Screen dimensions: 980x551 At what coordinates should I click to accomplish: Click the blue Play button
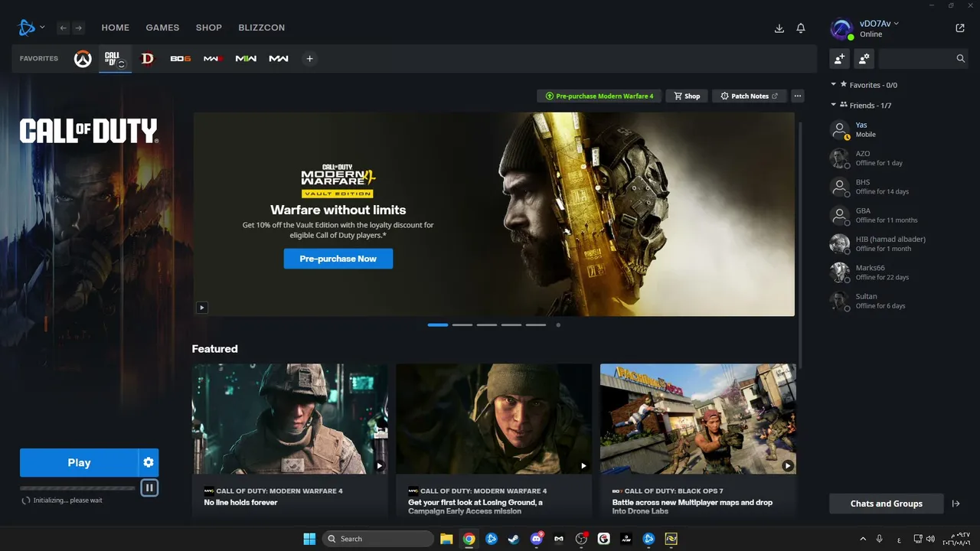click(x=79, y=462)
